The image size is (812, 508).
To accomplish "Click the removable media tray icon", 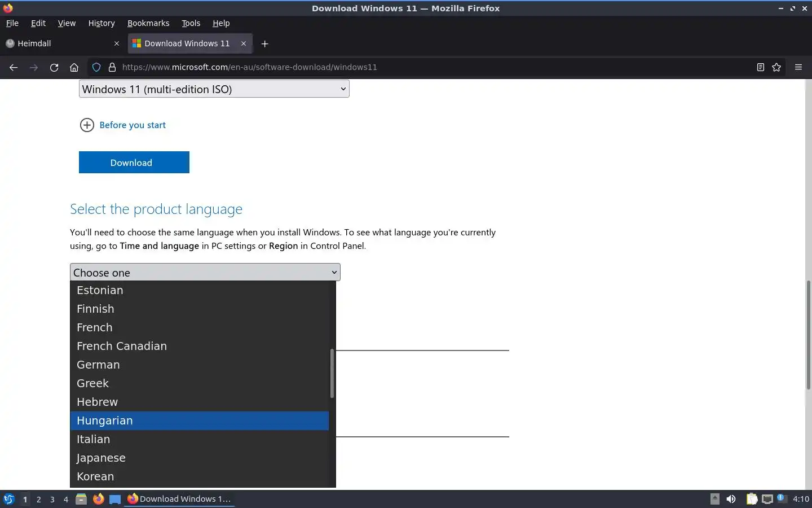I will point(714,499).
